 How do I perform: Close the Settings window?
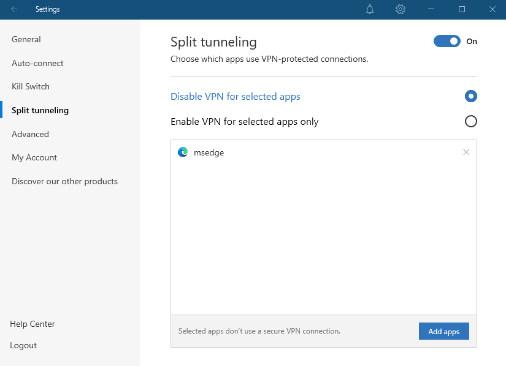[492, 9]
